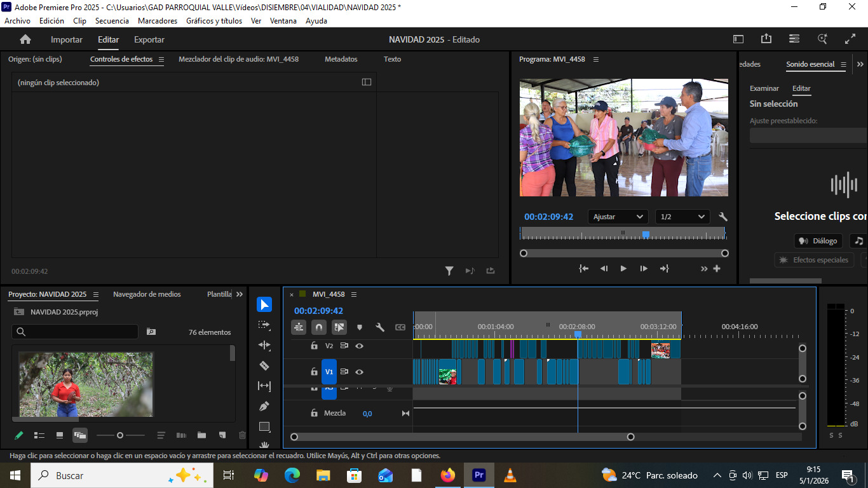Click the New Bin folder icon
The width and height of the screenshot is (868, 488).
click(201, 435)
